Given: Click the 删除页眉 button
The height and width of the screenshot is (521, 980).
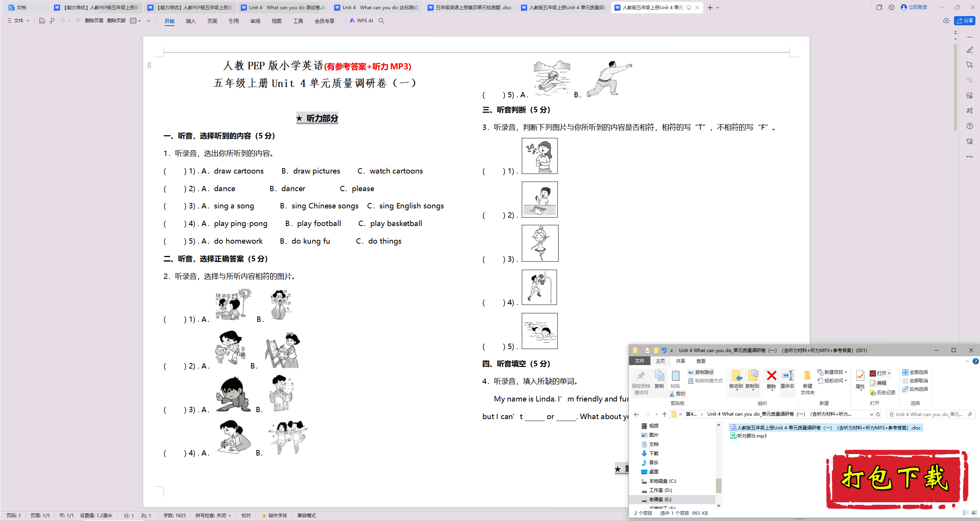Looking at the screenshot, I should [94, 21].
